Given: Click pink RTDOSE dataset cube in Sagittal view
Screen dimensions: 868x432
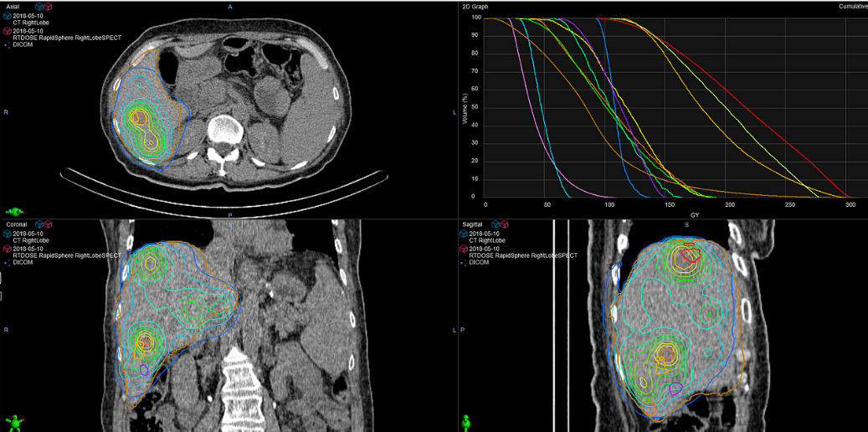Looking at the screenshot, I should tap(464, 249).
